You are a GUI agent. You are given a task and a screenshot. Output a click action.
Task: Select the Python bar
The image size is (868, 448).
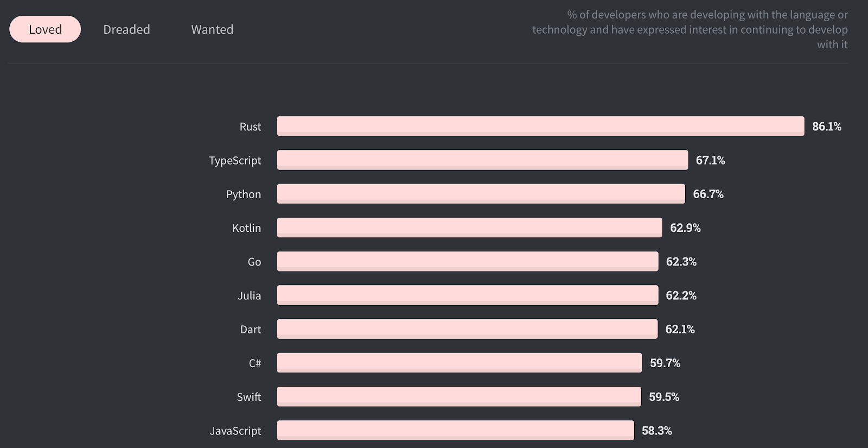481,194
